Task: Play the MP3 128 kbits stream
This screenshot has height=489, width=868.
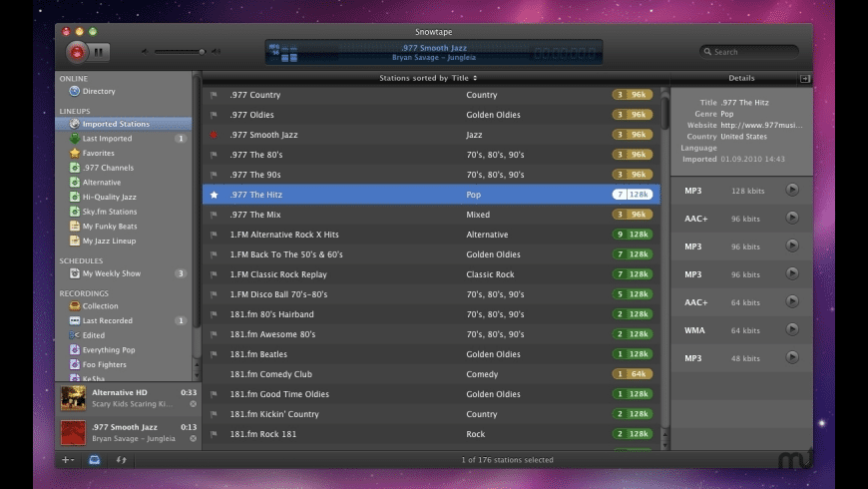Action: 792,190
